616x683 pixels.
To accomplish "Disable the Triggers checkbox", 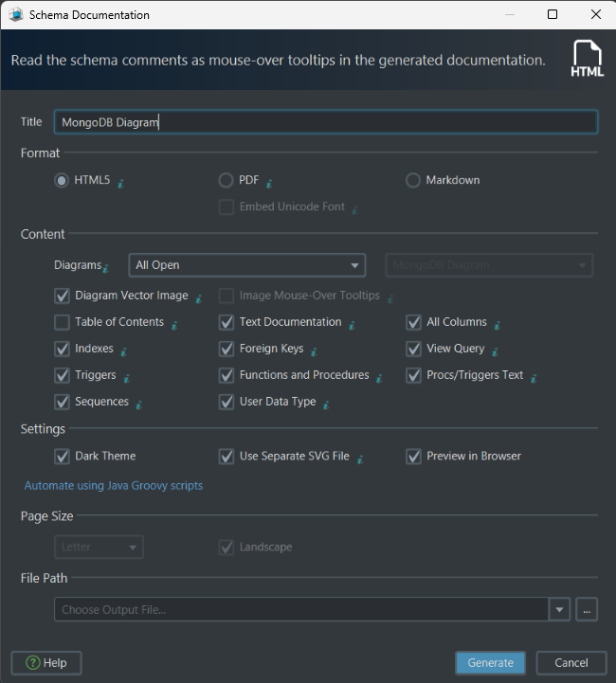I will pyautogui.click(x=62, y=375).
